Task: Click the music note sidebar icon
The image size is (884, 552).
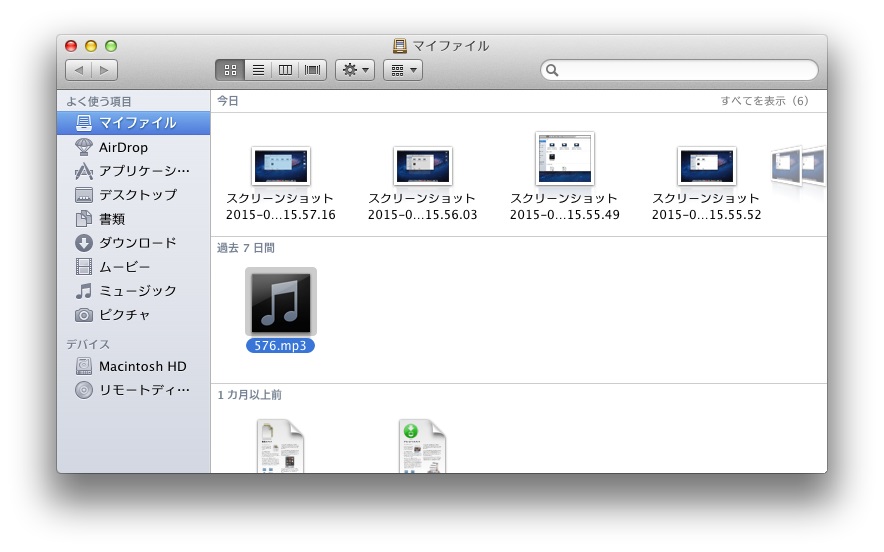Action: point(84,291)
